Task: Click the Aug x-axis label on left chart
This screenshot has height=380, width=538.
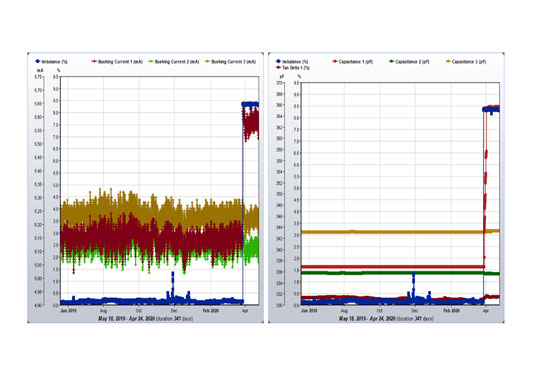Action: coord(103,311)
